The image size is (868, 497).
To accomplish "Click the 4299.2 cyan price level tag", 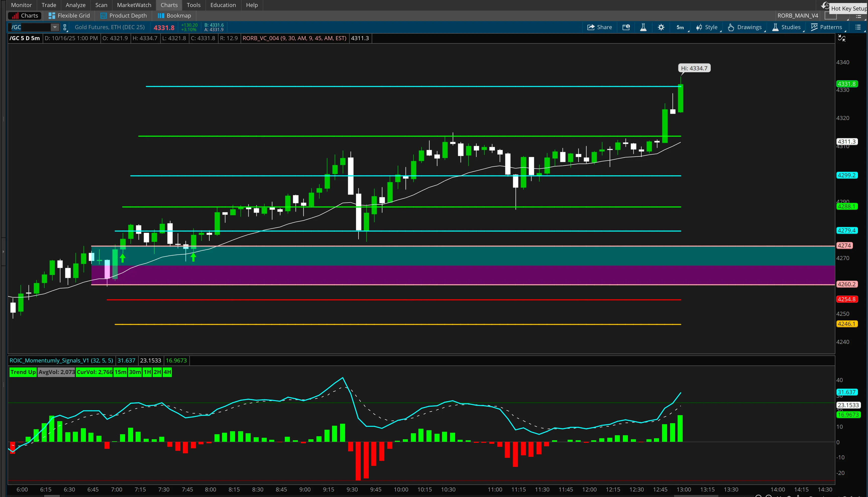I will [x=846, y=175].
